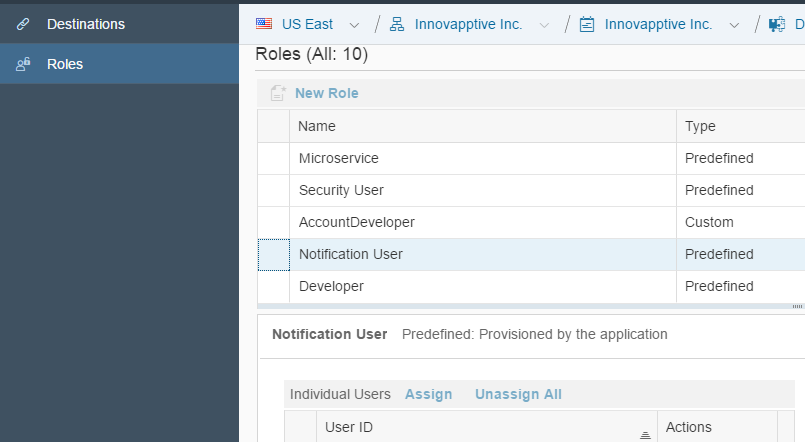This screenshot has height=442, width=805.
Task: Click Unassign All link
Action: [x=518, y=394]
